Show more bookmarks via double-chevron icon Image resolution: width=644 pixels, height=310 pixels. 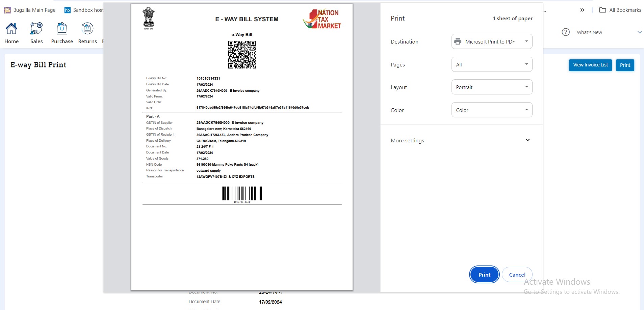582,10
